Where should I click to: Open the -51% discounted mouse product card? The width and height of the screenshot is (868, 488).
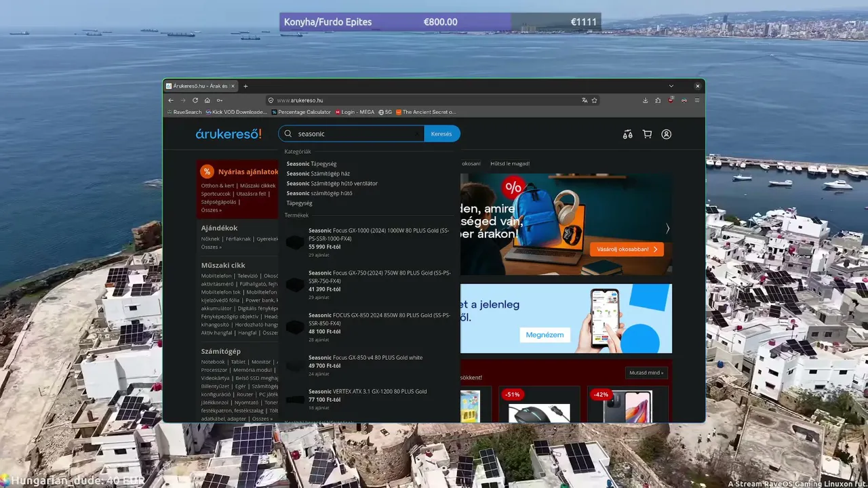tap(539, 405)
